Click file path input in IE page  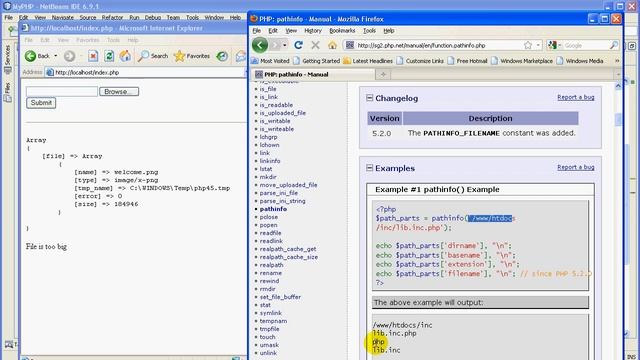[x=62, y=91]
